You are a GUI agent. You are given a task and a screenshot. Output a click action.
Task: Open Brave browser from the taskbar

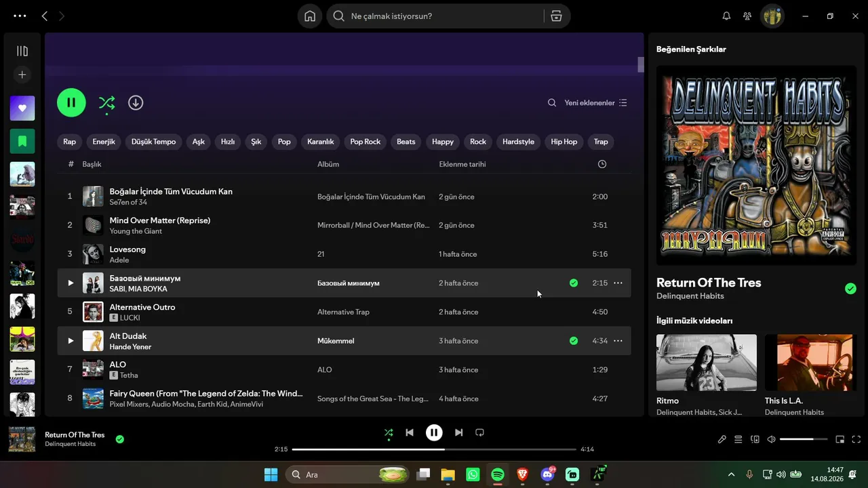coord(522,474)
